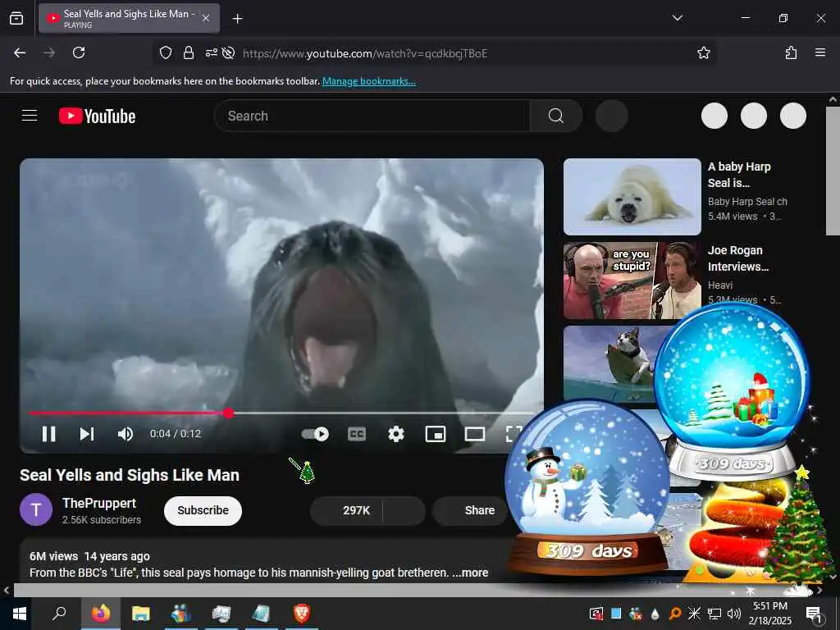Open the browser extensions puzzle icon
Screen dimensions: 840x630
791,52
